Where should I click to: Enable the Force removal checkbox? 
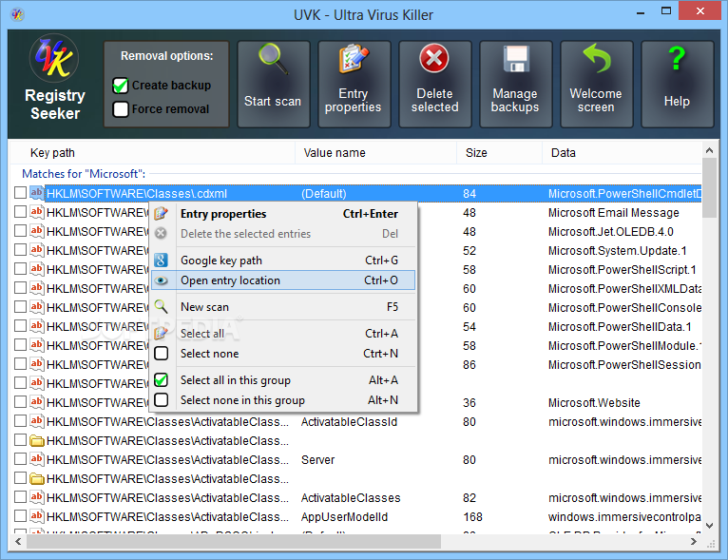pos(121,109)
